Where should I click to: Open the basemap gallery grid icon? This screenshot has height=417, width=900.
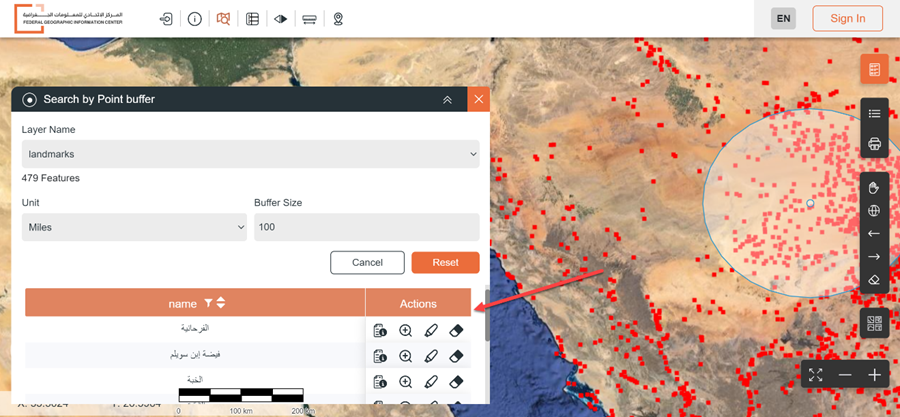(x=874, y=324)
